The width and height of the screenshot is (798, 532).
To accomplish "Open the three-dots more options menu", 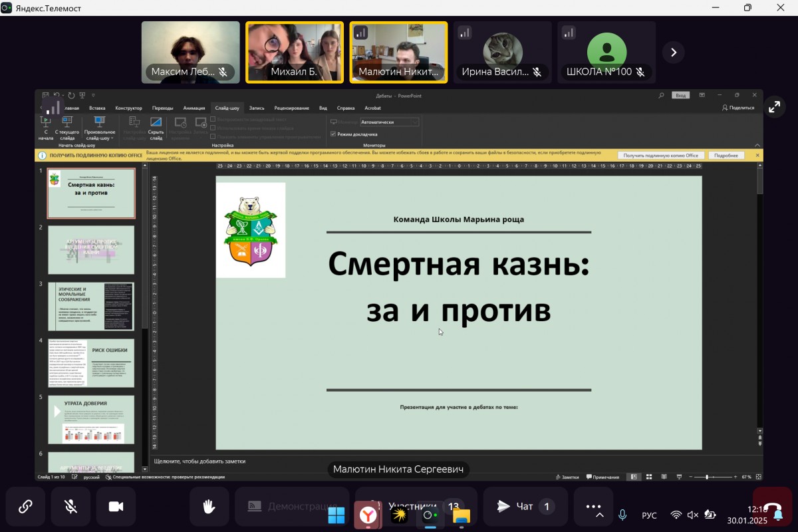I will (593, 506).
